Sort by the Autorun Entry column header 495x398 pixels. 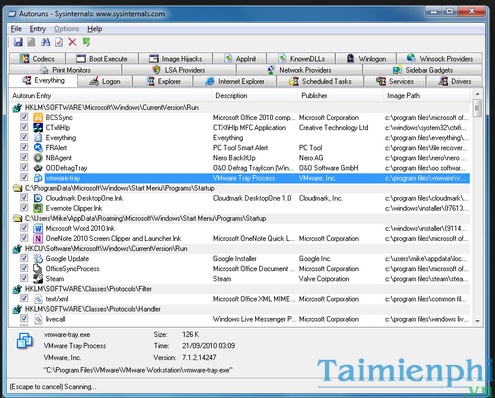coord(111,96)
